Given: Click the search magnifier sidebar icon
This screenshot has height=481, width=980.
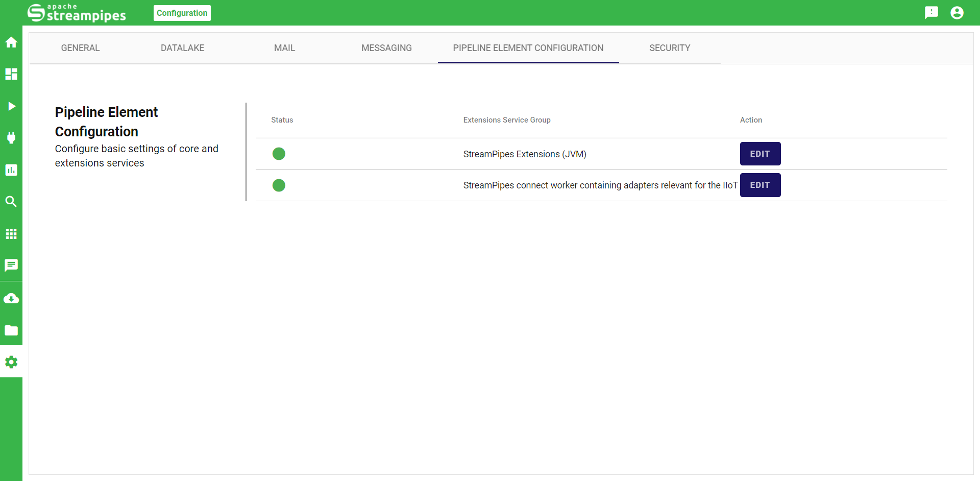Looking at the screenshot, I should pyautogui.click(x=11, y=202).
